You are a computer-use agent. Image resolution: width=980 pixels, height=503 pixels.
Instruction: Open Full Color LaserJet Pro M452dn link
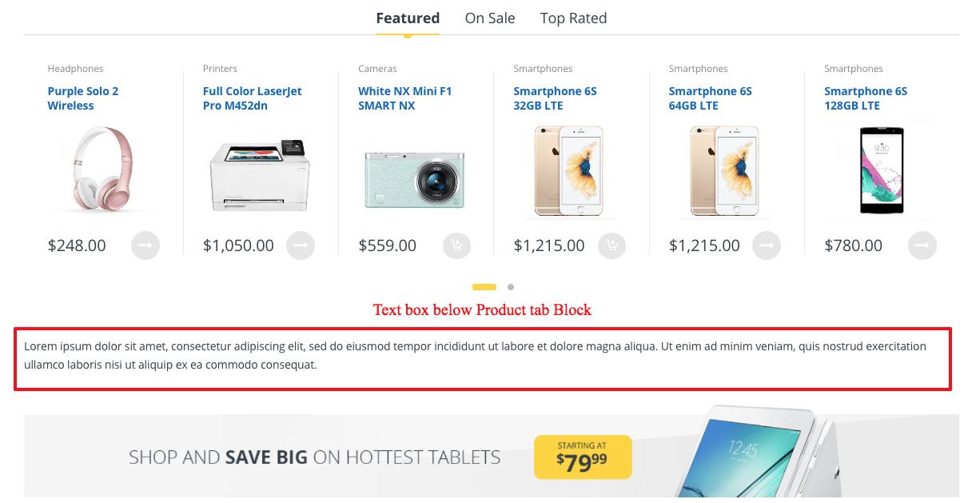pos(253,98)
